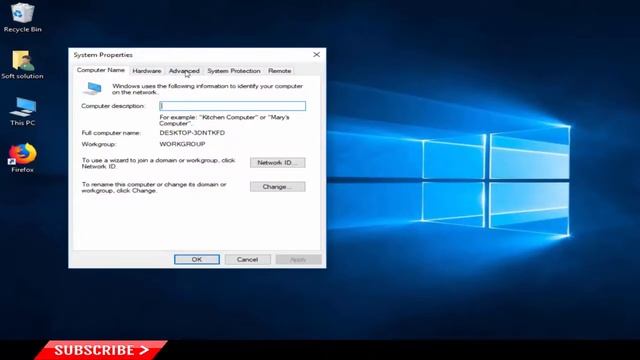Click the greyed-out Apply button
This screenshot has height=360, width=640.
[298, 260]
